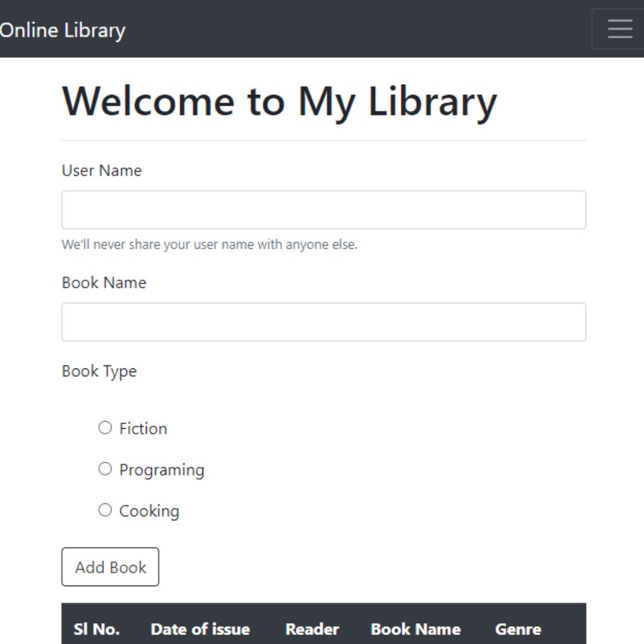Focus the Book Name input field

[x=324, y=322]
